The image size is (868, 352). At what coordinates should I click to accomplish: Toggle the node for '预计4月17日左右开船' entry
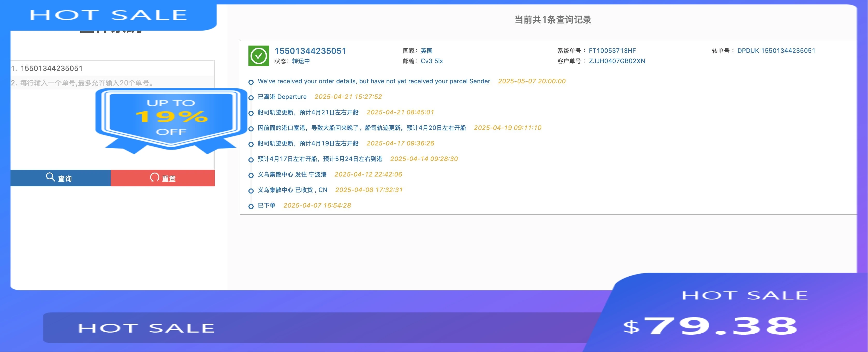tap(251, 159)
